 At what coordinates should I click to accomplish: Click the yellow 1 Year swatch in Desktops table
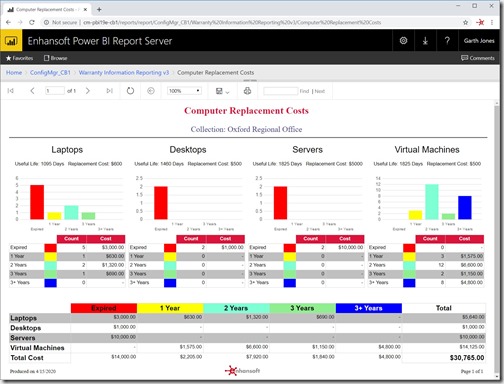(x=170, y=256)
